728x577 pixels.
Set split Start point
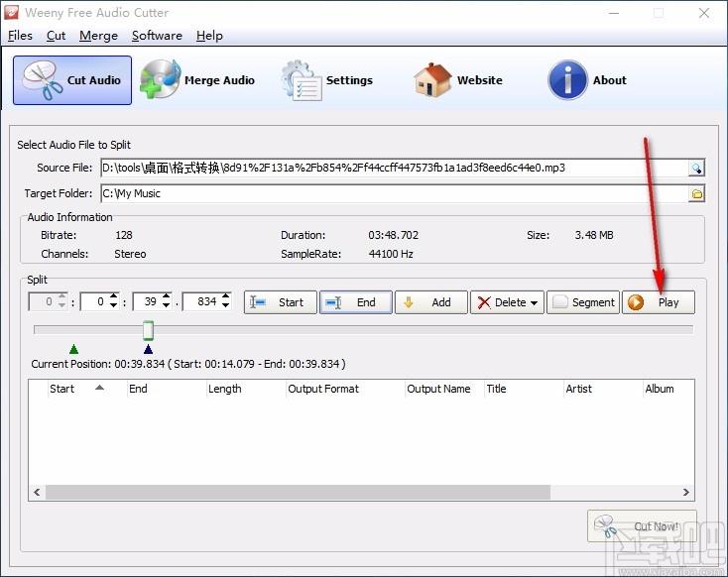coord(281,302)
